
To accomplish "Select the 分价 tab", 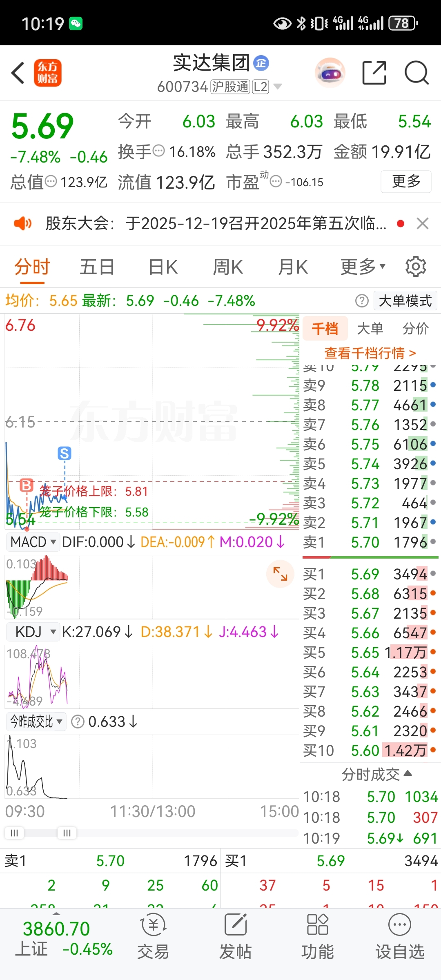I will [415, 328].
